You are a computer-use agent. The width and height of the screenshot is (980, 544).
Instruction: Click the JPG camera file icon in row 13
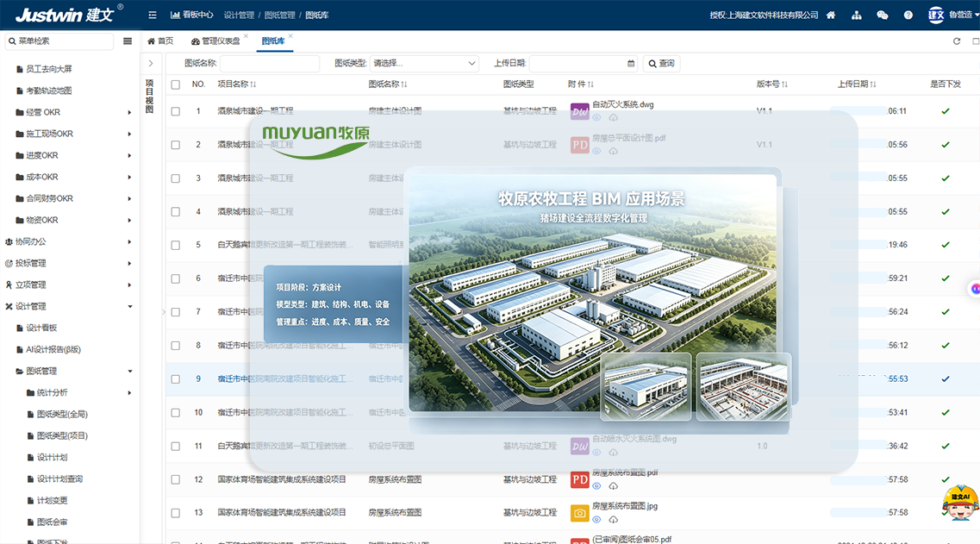click(580, 513)
